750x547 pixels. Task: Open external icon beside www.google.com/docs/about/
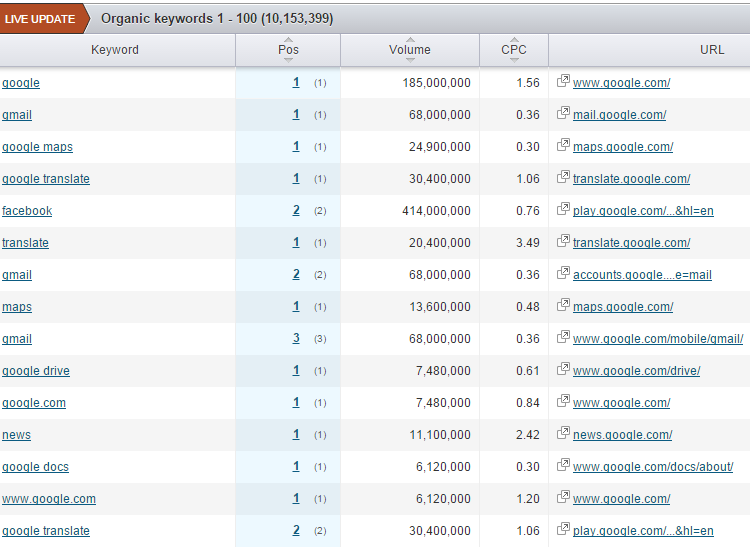pos(563,465)
